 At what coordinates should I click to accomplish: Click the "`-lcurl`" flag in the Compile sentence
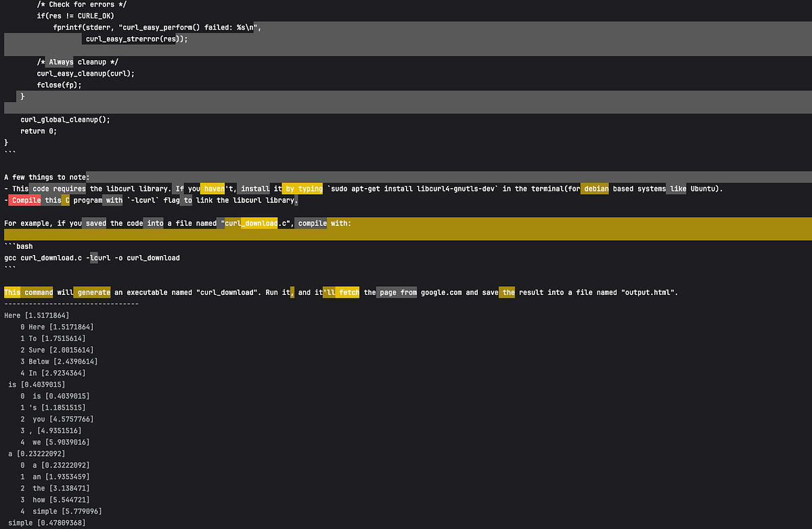click(143, 200)
